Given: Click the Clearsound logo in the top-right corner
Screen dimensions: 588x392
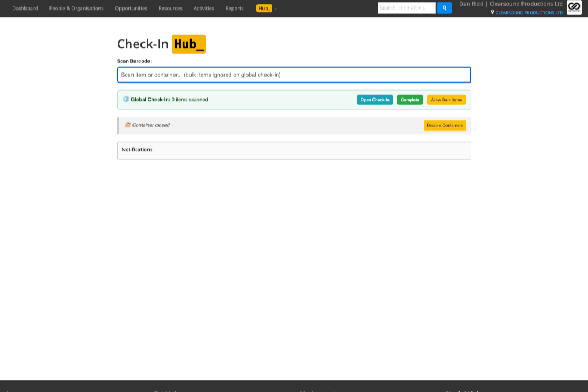Looking at the screenshot, I should point(574,7).
